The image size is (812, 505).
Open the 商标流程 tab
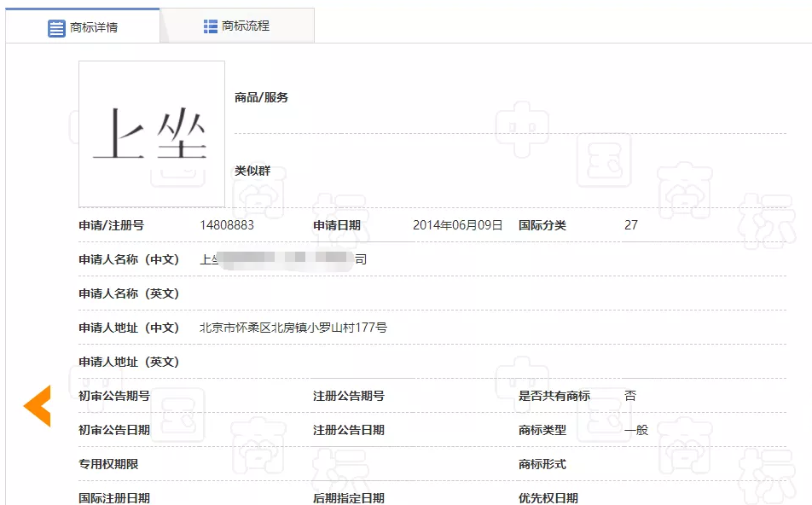tap(237, 26)
